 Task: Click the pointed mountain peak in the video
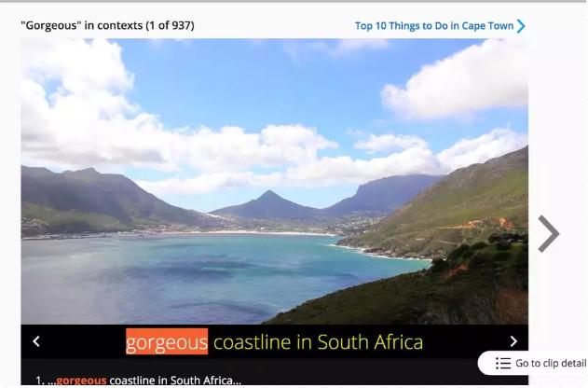tap(268, 197)
